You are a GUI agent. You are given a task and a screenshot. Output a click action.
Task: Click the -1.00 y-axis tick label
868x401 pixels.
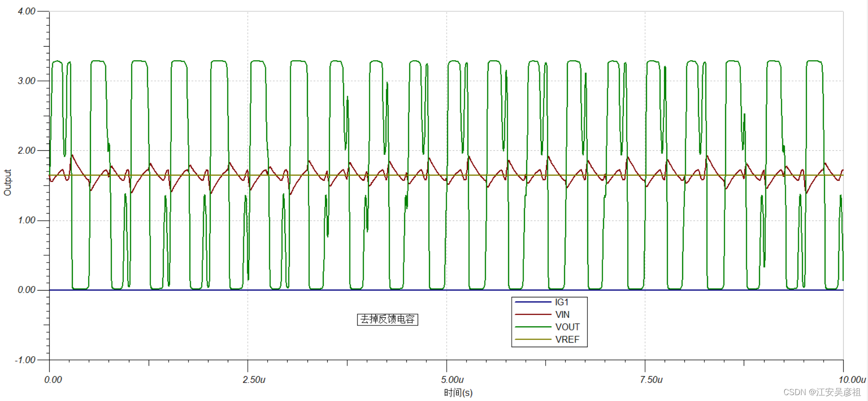(x=25, y=360)
